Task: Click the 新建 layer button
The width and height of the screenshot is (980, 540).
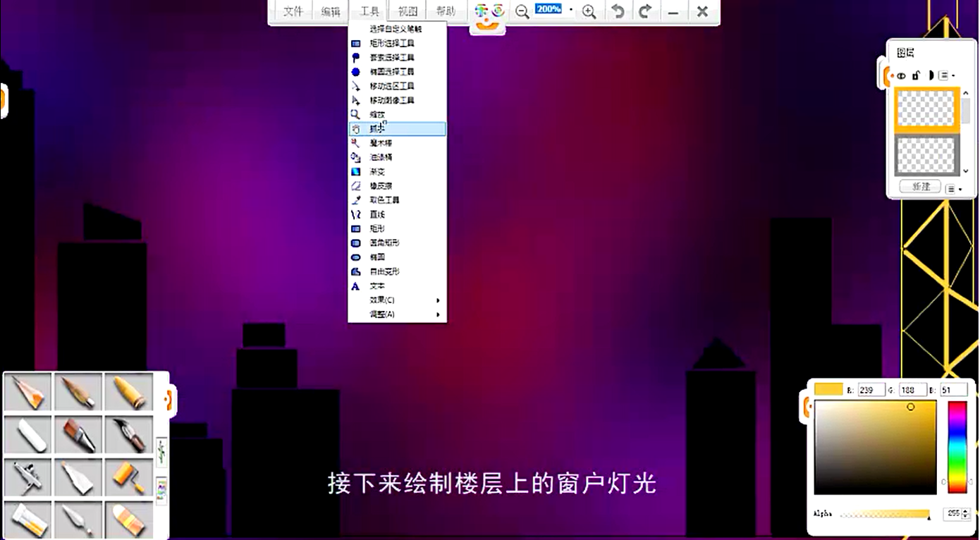Action: click(x=921, y=187)
